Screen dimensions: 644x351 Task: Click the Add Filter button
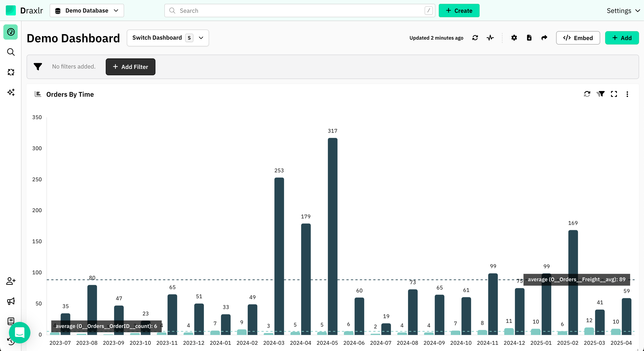[131, 67]
